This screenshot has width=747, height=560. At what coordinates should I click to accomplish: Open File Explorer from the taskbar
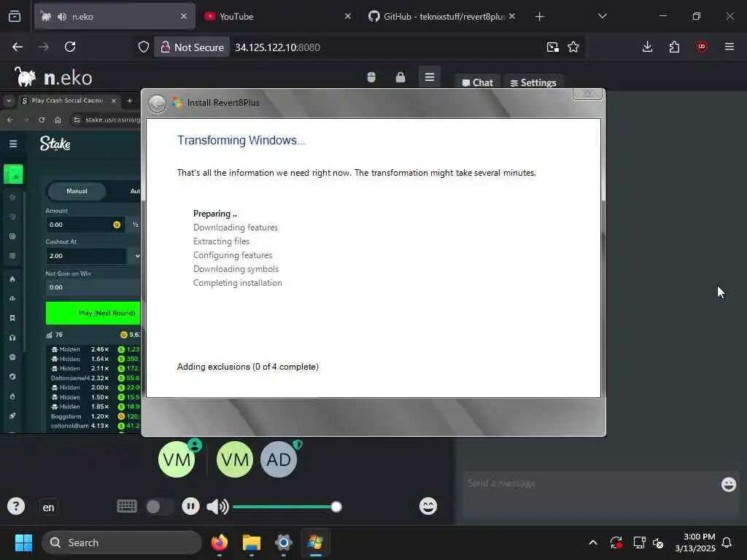coord(252,542)
